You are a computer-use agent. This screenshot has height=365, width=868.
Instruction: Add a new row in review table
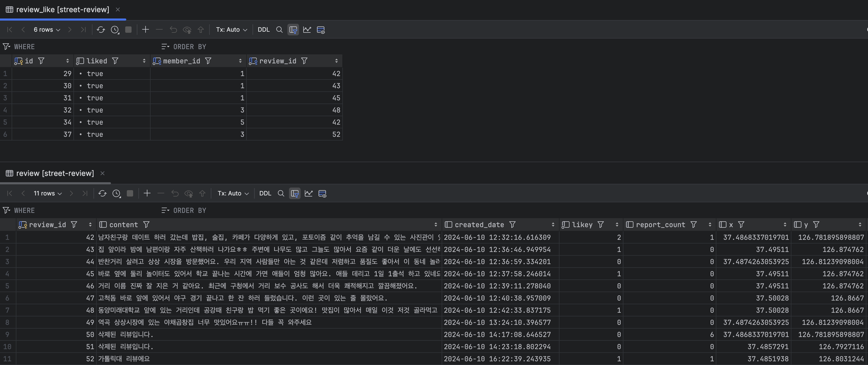tap(147, 193)
